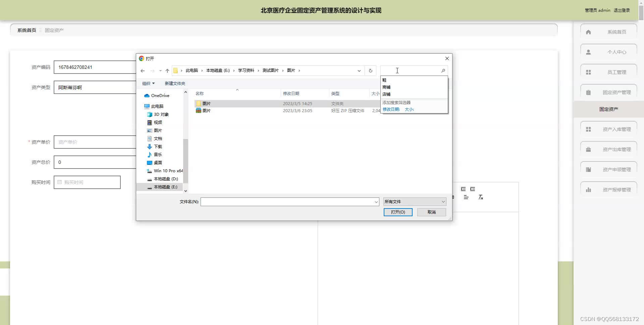Viewport: 644px width, 325px height.
Task: Open recent locations dropdown arrow
Action: 160,71
